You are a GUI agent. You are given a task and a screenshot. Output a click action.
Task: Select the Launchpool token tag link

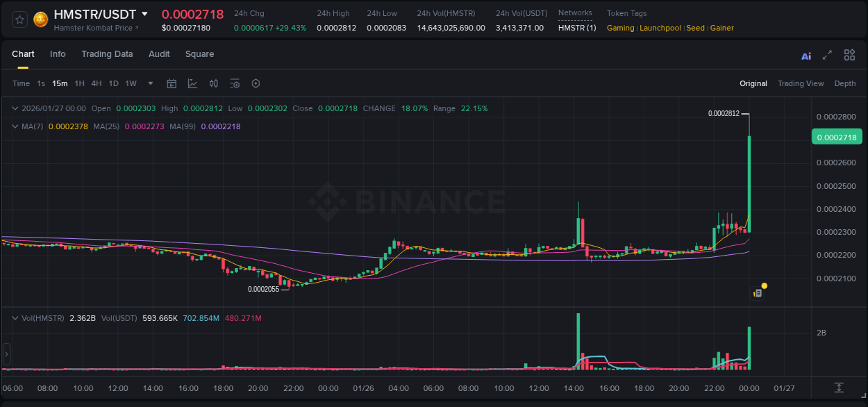coord(660,28)
